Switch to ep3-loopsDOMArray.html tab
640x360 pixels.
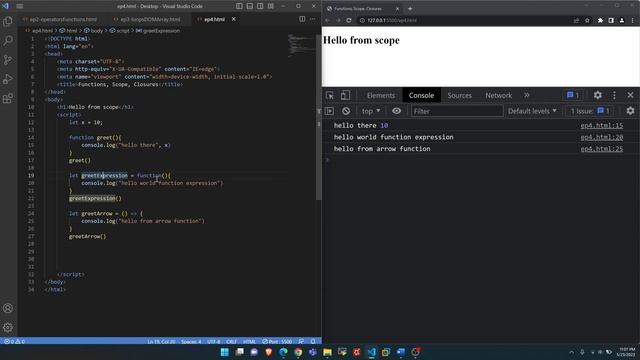point(150,19)
